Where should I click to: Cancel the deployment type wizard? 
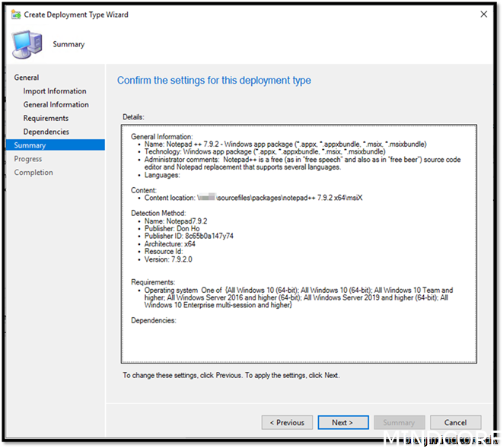click(455, 422)
